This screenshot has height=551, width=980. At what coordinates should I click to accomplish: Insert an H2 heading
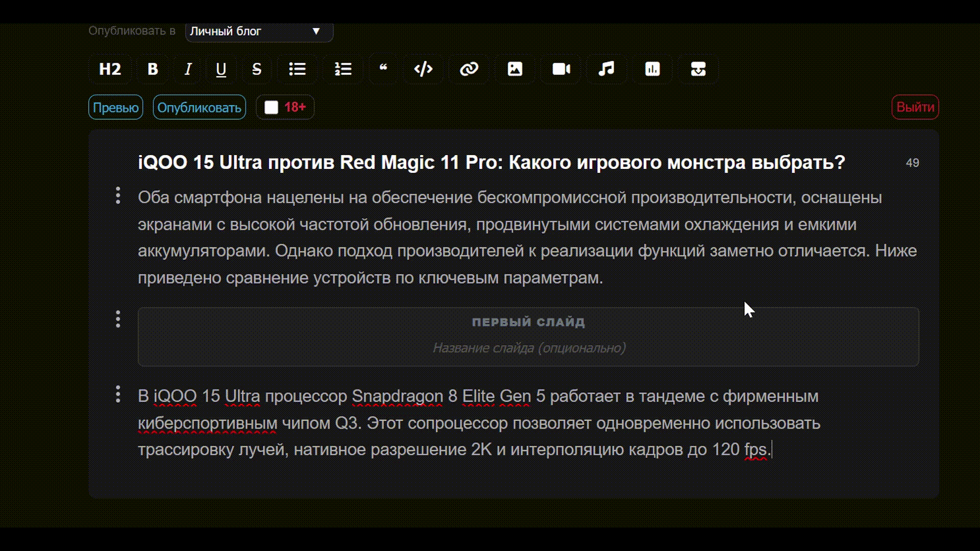coord(109,69)
